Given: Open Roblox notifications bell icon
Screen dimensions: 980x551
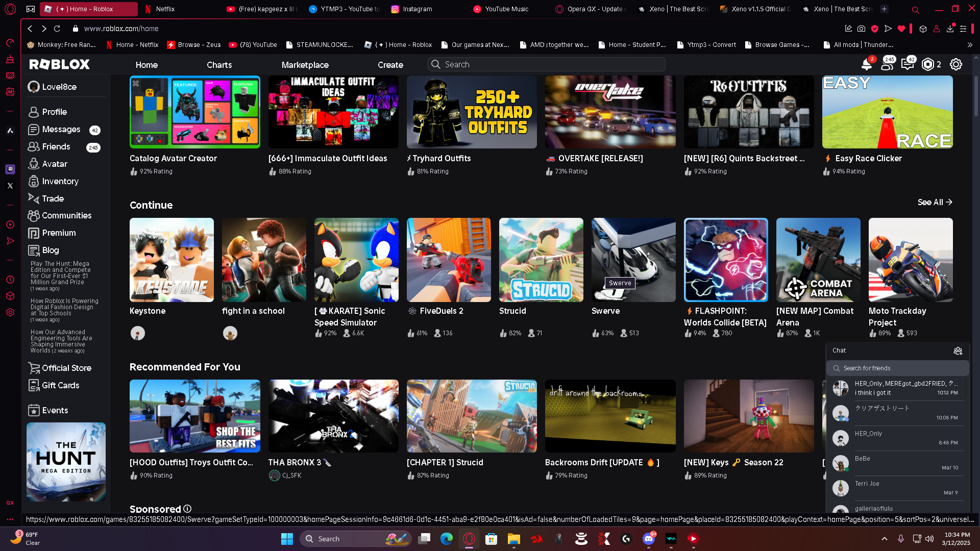Looking at the screenshot, I should coord(867,64).
